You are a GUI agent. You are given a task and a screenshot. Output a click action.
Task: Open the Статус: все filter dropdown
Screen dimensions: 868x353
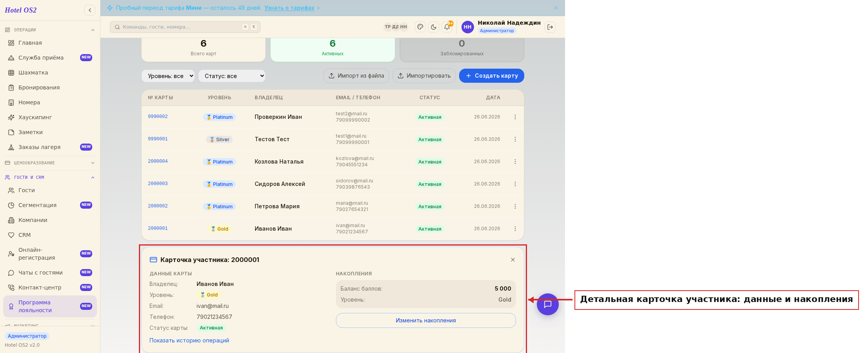click(x=232, y=76)
